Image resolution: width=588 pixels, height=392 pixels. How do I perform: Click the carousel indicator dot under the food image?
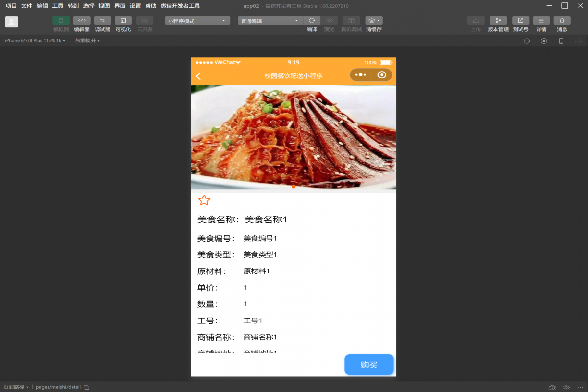[x=293, y=187]
